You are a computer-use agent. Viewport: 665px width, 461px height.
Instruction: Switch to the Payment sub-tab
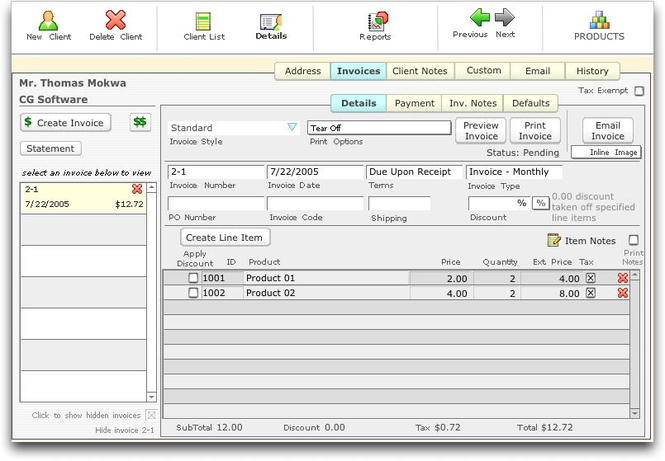click(x=414, y=103)
